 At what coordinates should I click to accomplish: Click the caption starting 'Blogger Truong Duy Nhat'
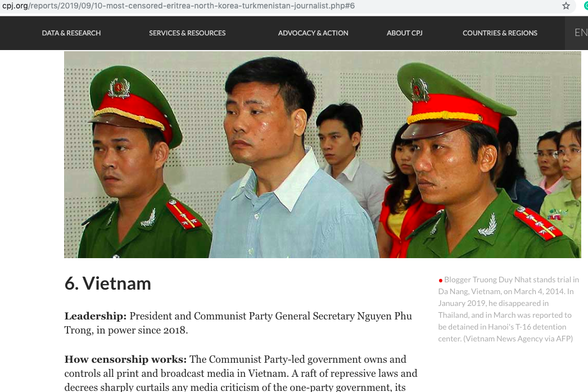(509, 309)
